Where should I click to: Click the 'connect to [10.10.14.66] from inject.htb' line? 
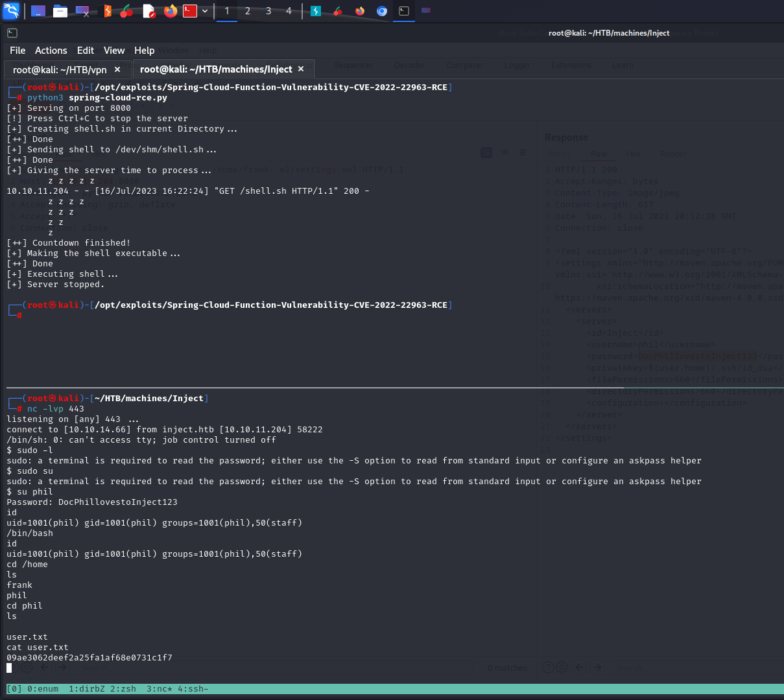coord(165,430)
